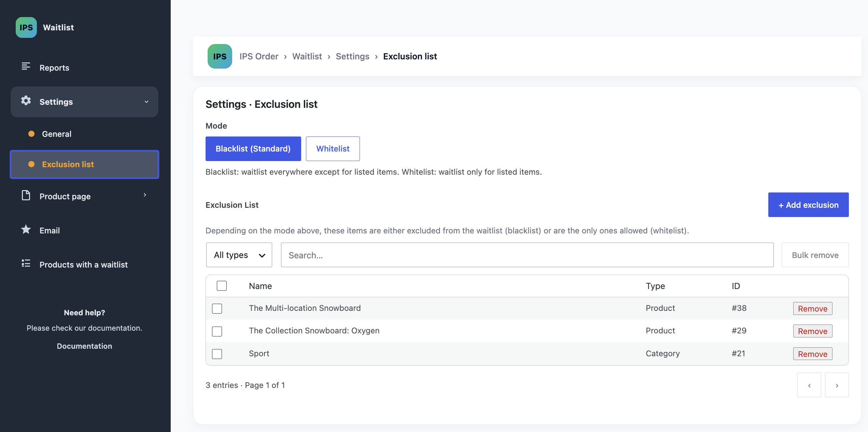
Task: Click the Email star icon
Action: click(26, 229)
